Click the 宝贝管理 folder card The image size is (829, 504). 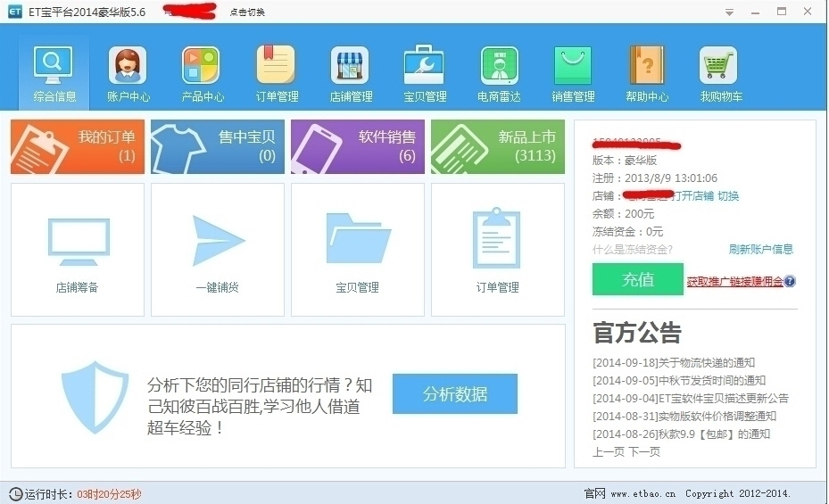pyautogui.click(x=358, y=250)
